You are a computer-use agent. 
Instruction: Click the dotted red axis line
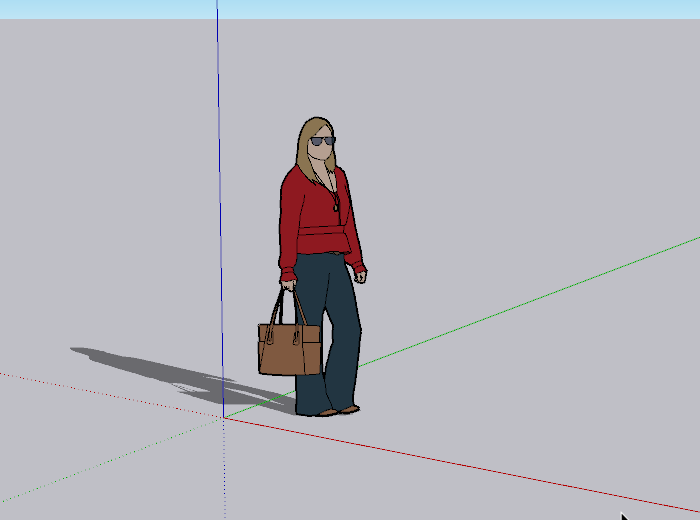[x=100, y=393]
